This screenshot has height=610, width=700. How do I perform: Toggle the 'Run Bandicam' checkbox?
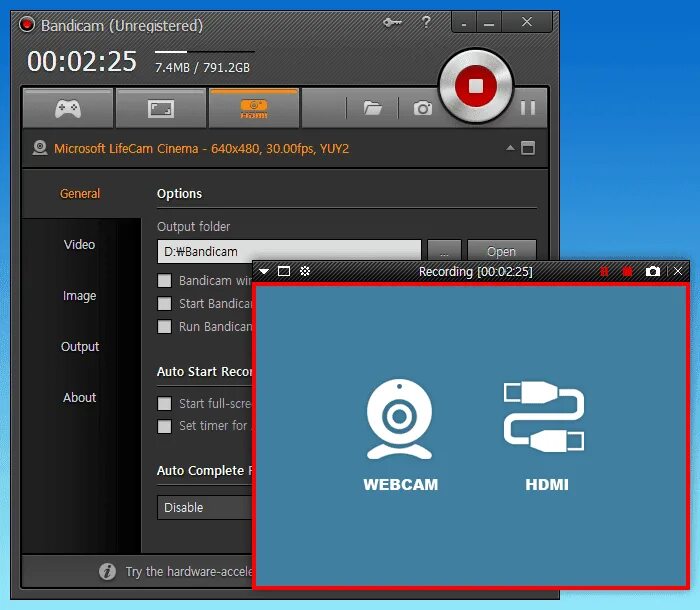[164, 326]
